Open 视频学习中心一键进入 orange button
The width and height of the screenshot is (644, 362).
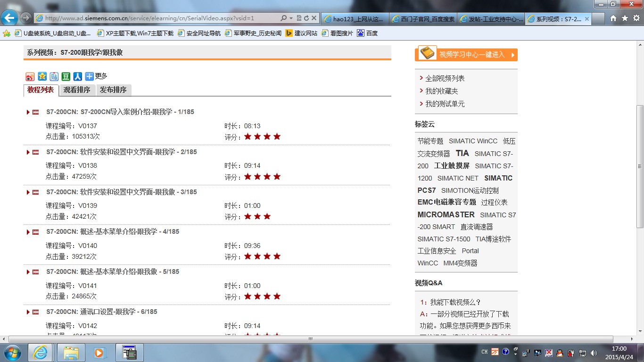click(x=466, y=55)
